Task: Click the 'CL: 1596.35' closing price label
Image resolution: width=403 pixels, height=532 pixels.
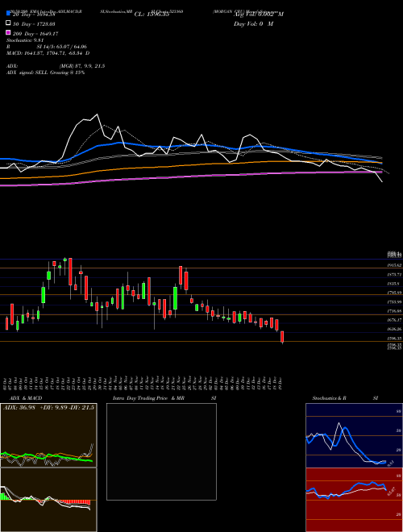Action: click(152, 15)
